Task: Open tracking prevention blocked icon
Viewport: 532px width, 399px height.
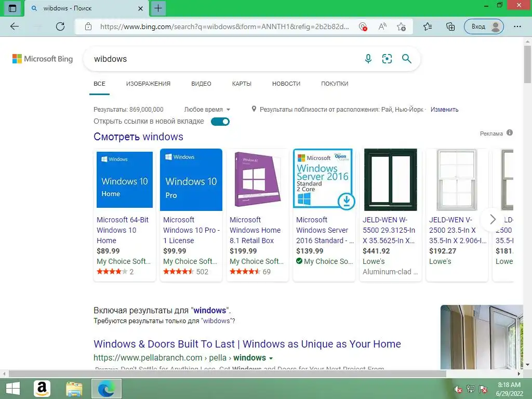Action: pyautogui.click(x=363, y=27)
